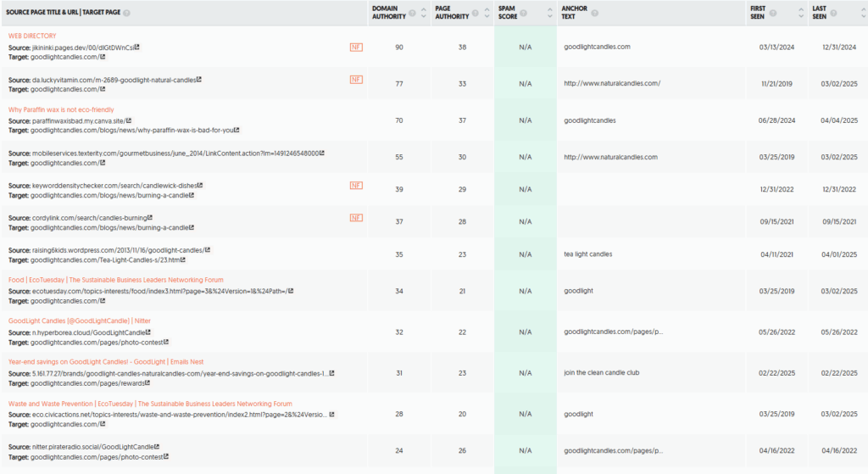This screenshot has height=474, width=868.
Task: Open 'Waste and Waste Prevention | EcoTuesday' link
Action: 150,404
